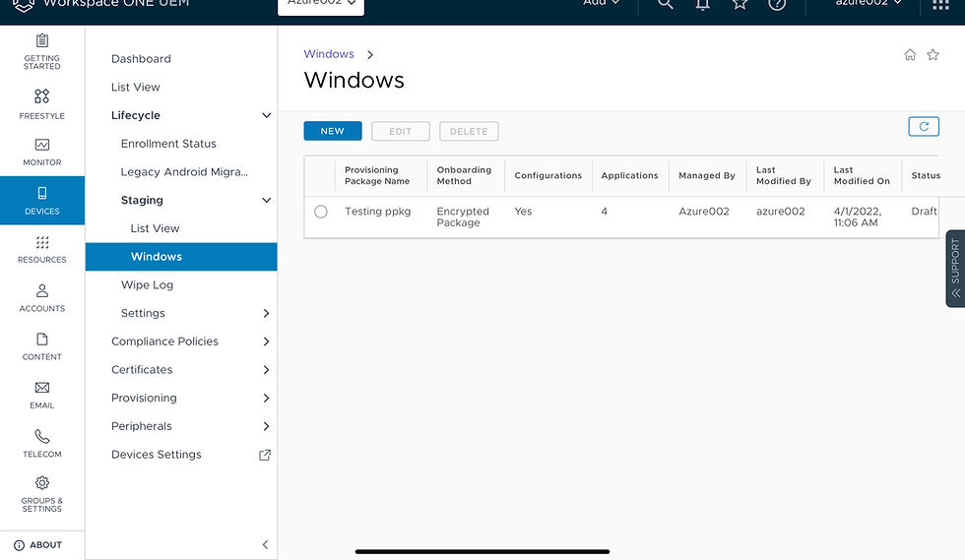Click the About info link
Viewport: 965px width, 560px height.
38,544
